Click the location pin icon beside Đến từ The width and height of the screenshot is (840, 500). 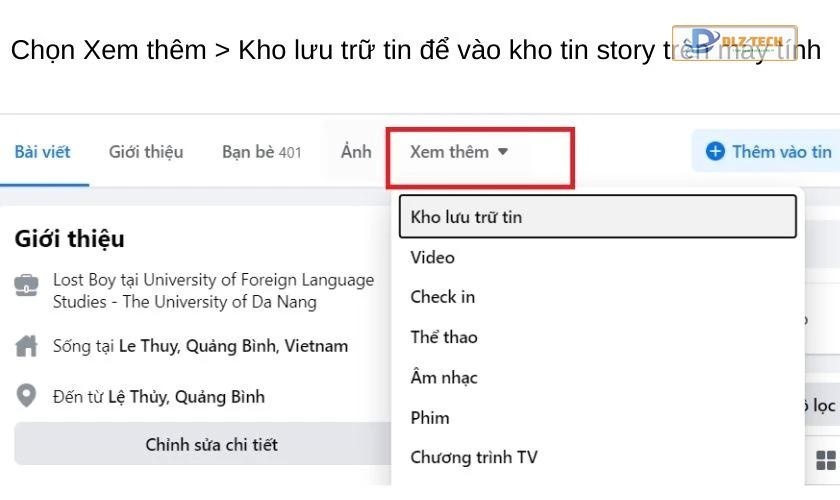point(26,396)
